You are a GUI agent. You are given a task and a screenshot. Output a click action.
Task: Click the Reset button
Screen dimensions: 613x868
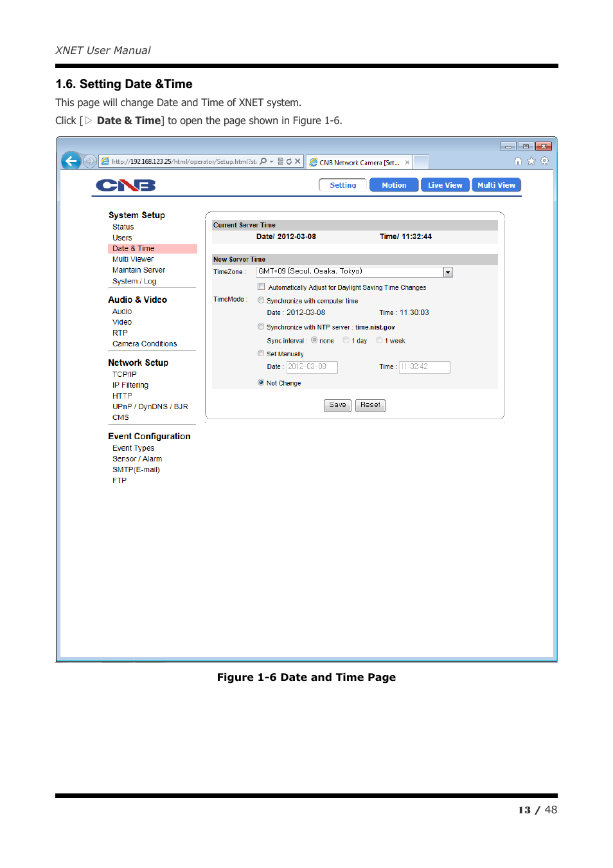pos(370,406)
